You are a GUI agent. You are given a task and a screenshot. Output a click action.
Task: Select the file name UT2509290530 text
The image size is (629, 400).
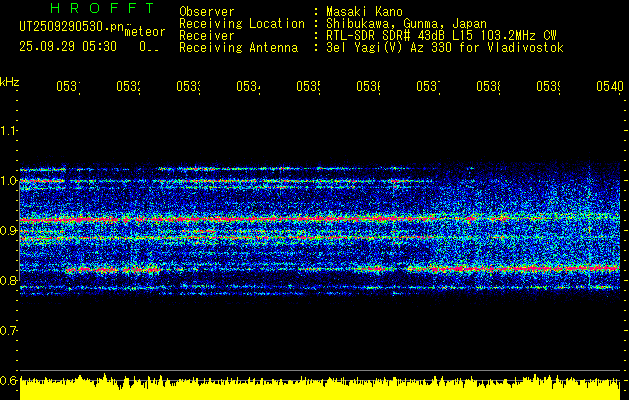[72, 26]
